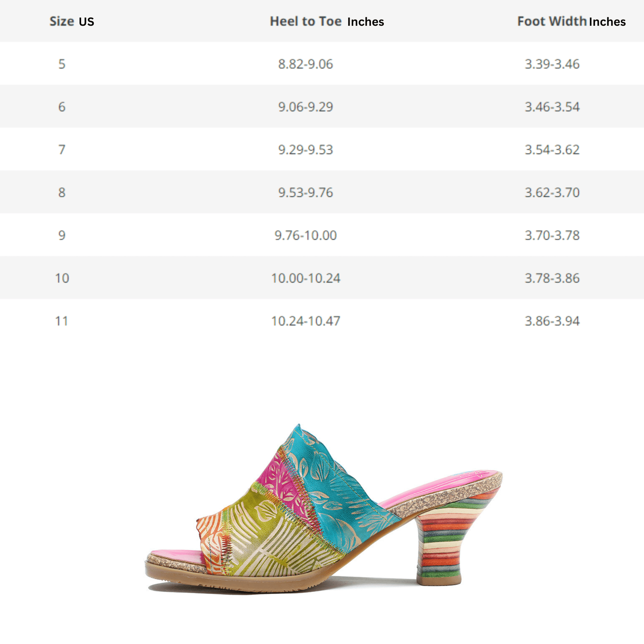
Task: Click the 10.24-10.47 heel to toe value
Action: [x=305, y=321]
